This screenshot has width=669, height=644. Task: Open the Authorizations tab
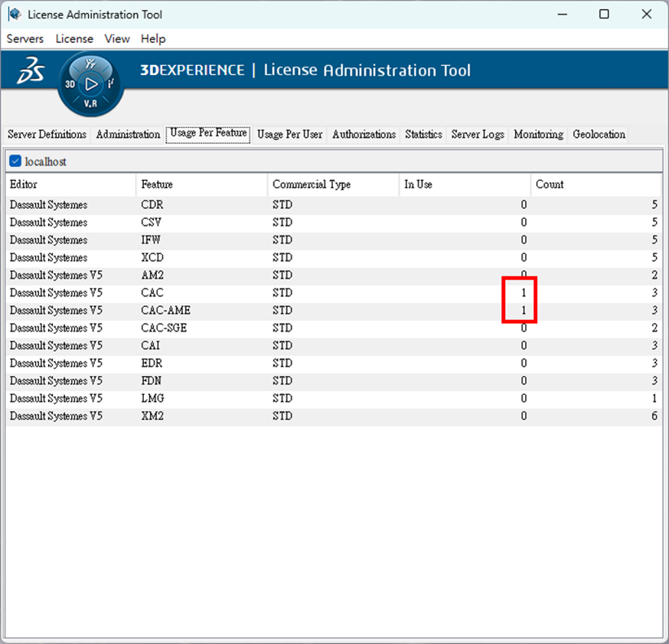[x=364, y=135]
